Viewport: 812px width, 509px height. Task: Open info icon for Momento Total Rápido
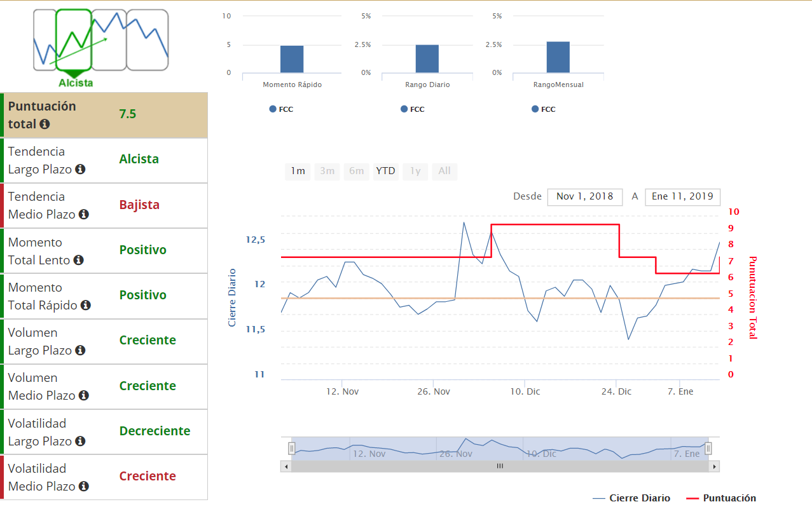(x=85, y=305)
